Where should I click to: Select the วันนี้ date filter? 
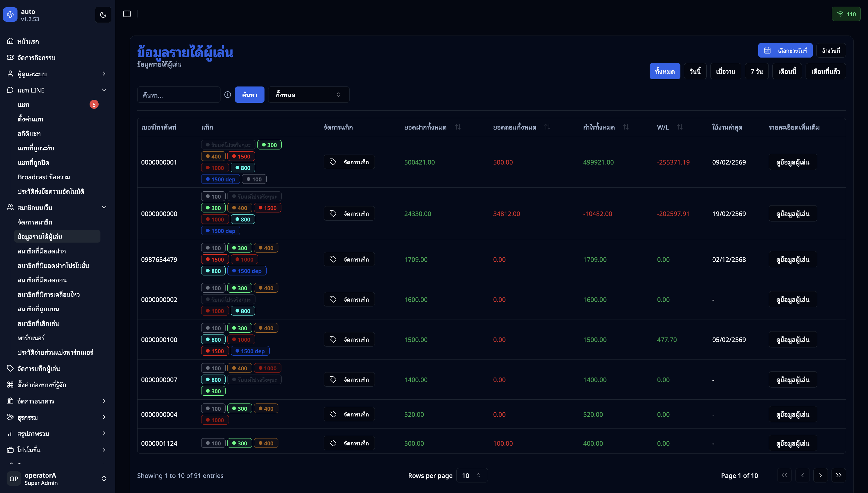[695, 71]
